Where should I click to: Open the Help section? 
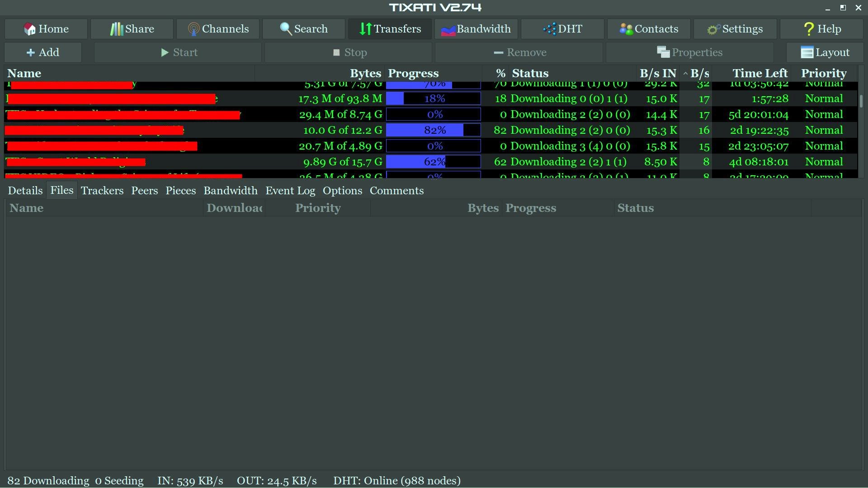point(821,29)
